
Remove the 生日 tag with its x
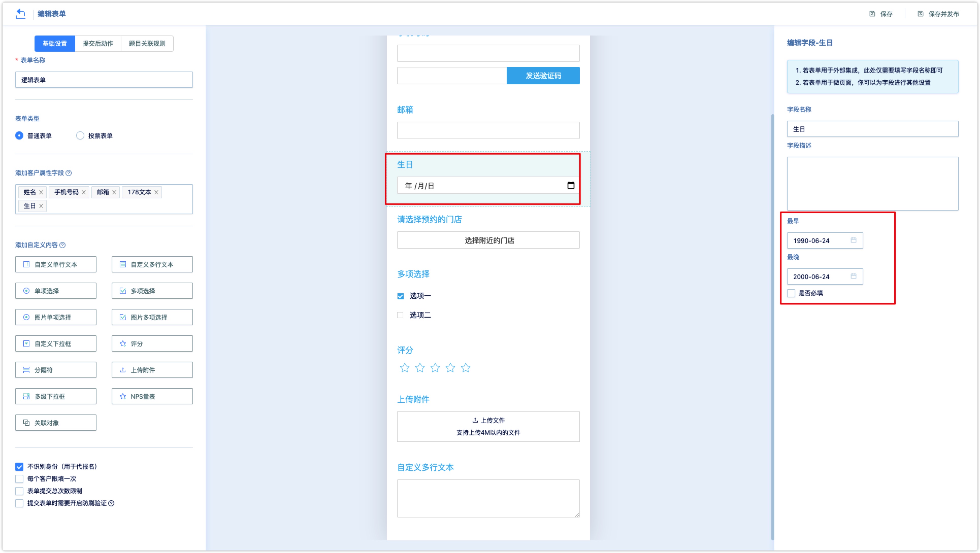point(41,206)
